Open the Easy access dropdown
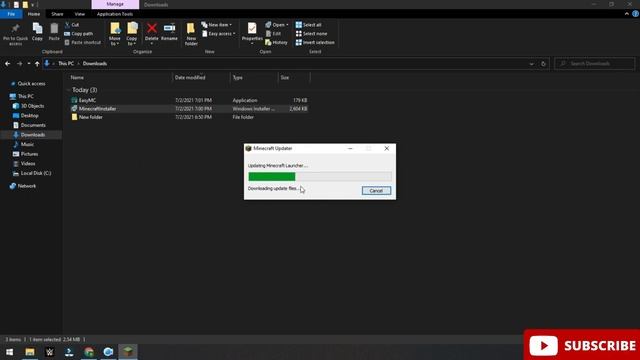 [x=218, y=33]
